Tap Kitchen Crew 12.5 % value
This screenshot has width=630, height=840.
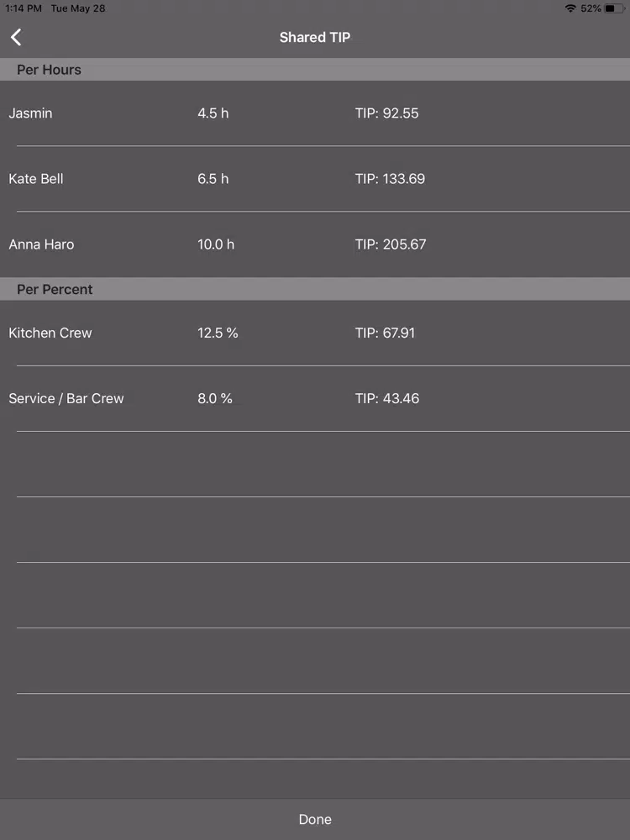[218, 333]
